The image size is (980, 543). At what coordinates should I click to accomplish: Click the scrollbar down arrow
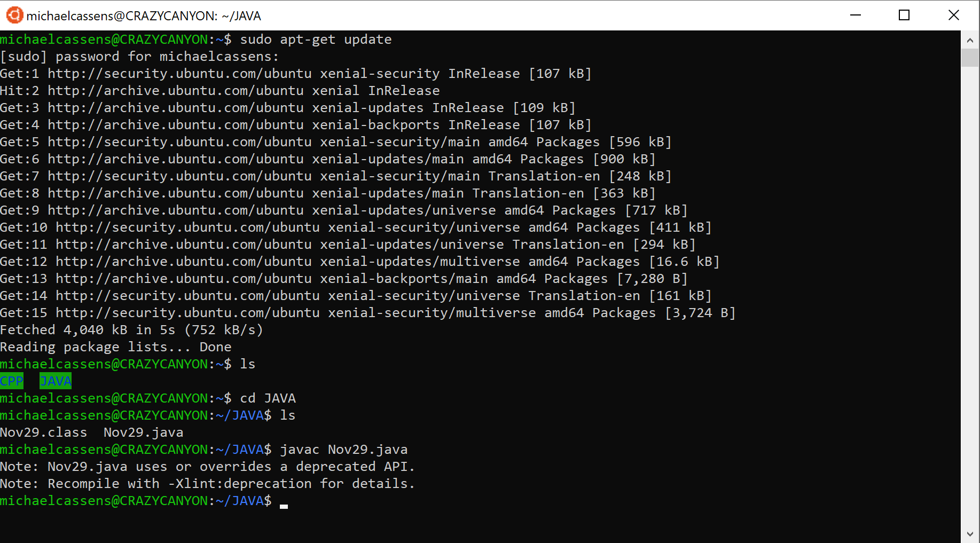point(970,532)
